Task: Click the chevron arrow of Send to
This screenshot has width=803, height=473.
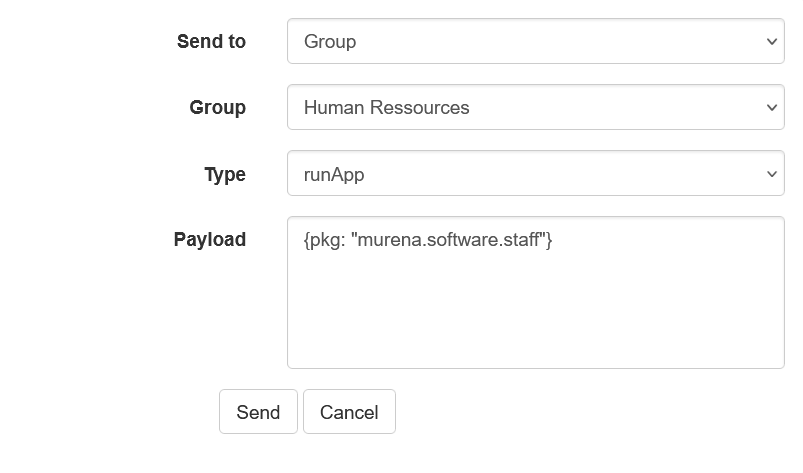Action: (771, 41)
